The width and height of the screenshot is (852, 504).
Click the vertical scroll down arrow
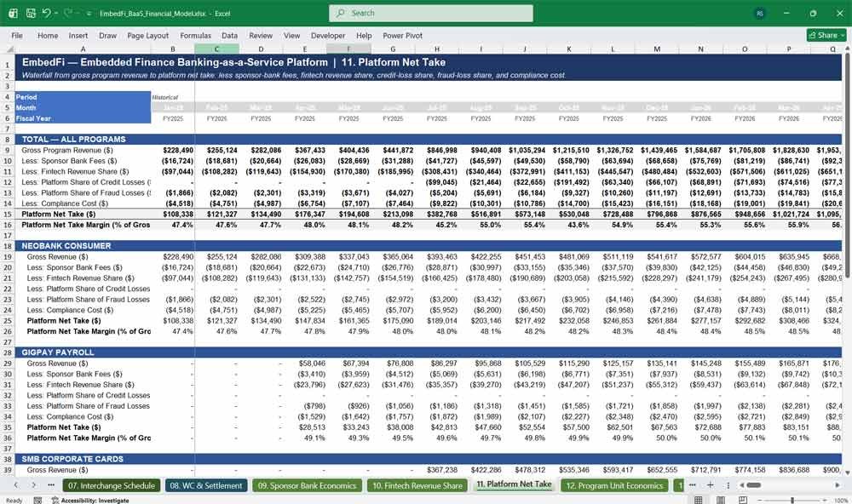coord(847,473)
